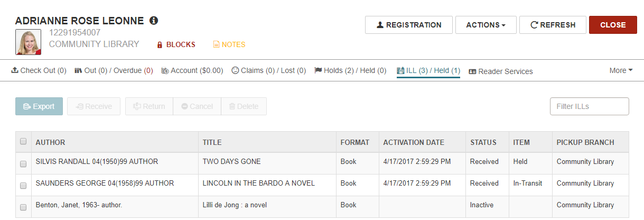Screen dimensions: 644x220
Task: Select the Claims (0) / Lost (0) tab
Action: (268, 70)
